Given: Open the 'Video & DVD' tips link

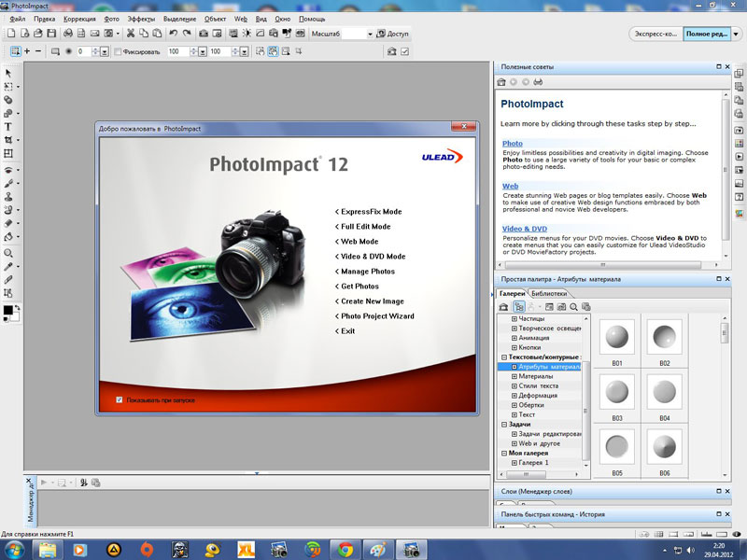Looking at the screenshot, I should coord(524,228).
